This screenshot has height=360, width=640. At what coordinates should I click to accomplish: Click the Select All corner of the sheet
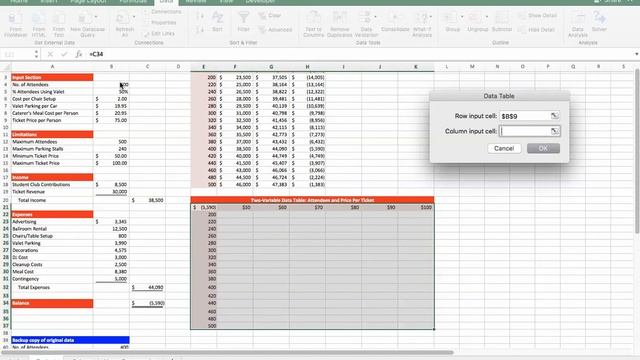pos(6,67)
